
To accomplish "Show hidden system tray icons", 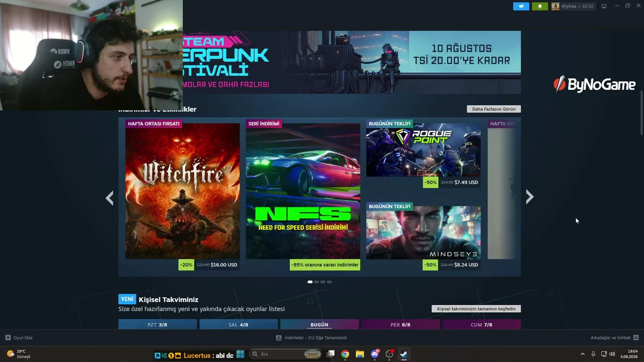I will (583, 354).
